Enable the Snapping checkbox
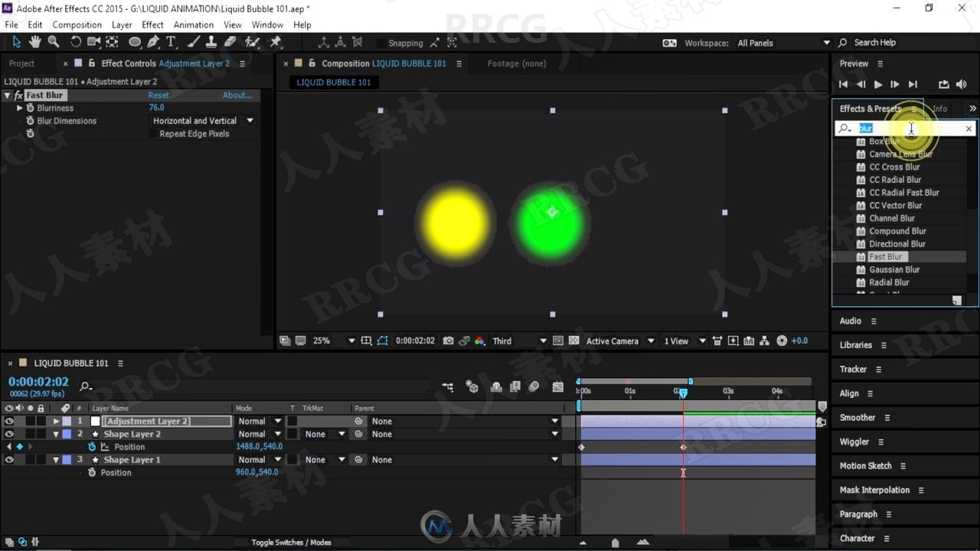Screen dimensions: 980x551 [x=381, y=43]
